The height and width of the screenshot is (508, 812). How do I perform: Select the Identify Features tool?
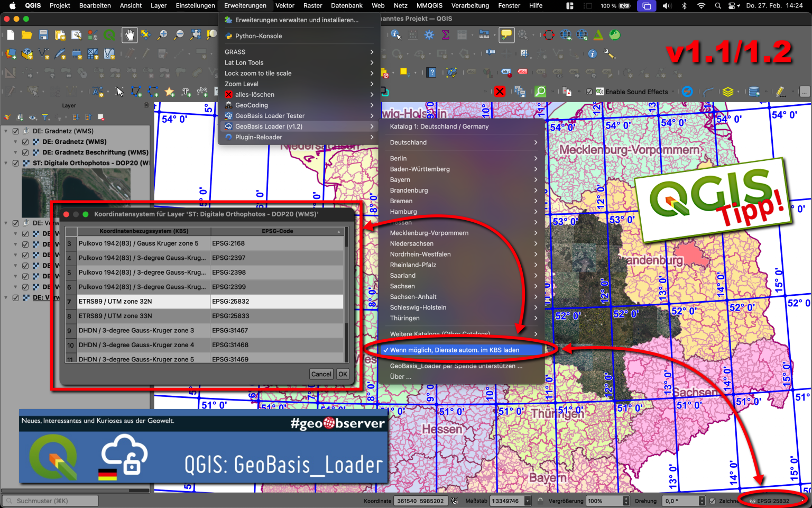click(395, 35)
